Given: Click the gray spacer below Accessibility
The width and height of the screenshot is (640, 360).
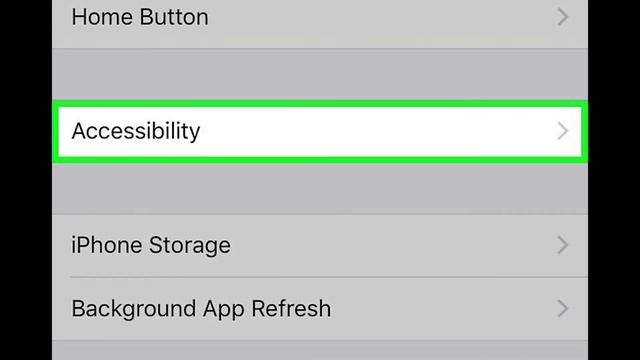Looking at the screenshot, I should point(320,188).
